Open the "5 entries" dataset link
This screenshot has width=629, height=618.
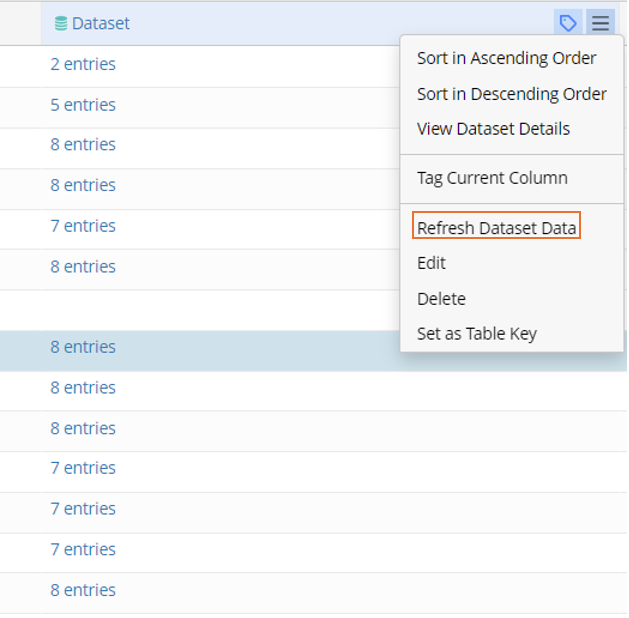(x=83, y=105)
